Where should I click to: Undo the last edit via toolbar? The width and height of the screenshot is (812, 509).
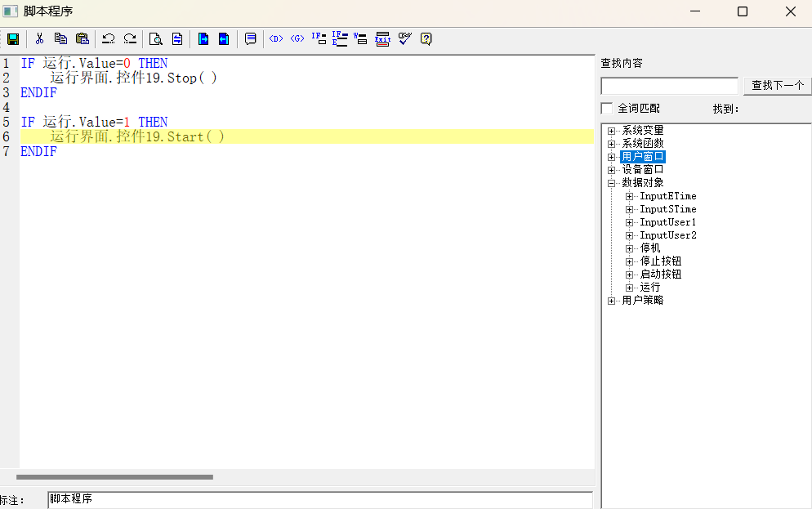[108, 38]
